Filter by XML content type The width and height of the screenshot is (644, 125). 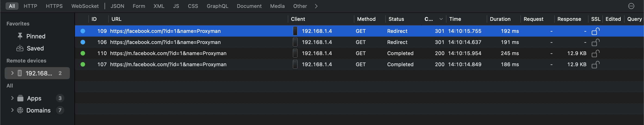click(x=159, y=6)
